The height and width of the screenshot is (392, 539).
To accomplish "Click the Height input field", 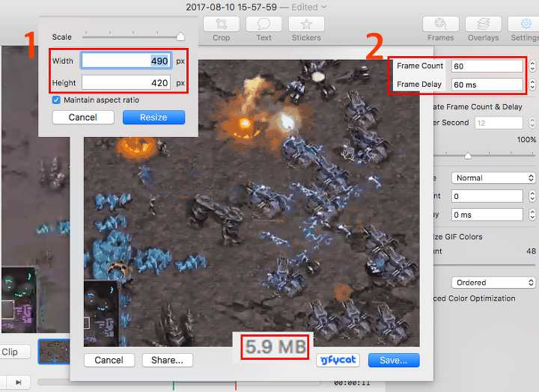I will pos(127,83).
